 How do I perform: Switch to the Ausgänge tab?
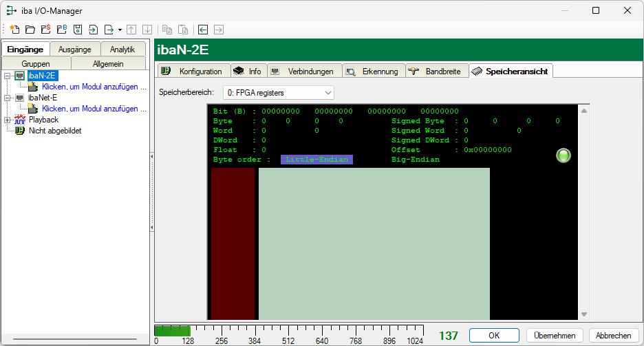pos(75,50)
